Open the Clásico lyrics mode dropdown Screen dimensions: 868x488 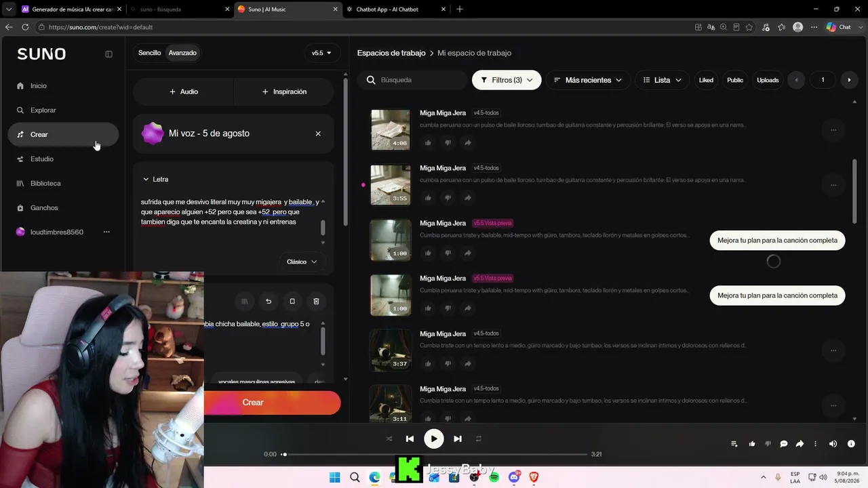[302, 262]
